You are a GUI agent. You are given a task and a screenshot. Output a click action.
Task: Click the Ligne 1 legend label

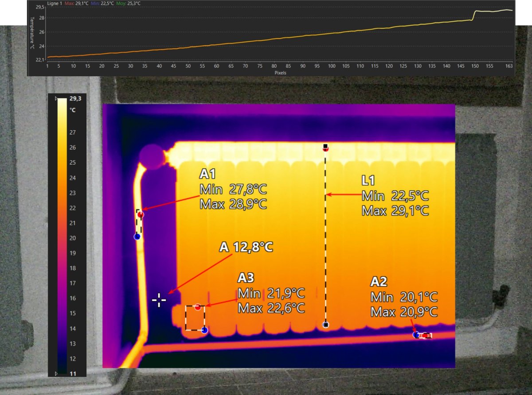(x=55, y=4)
